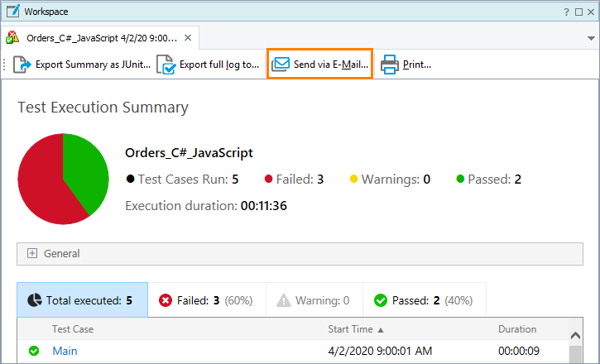Expand the General section
The image size is (600, 364).
coord(33,254)
